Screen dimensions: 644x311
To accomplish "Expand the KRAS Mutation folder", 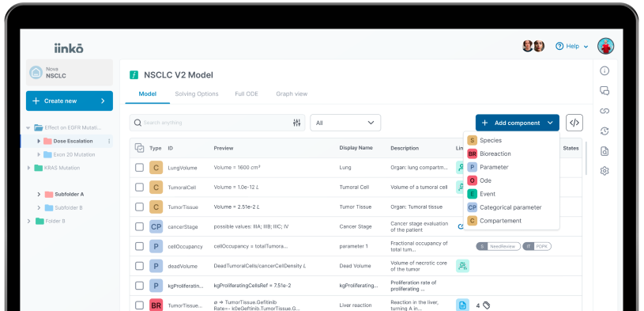I will [x=29, y=168].
